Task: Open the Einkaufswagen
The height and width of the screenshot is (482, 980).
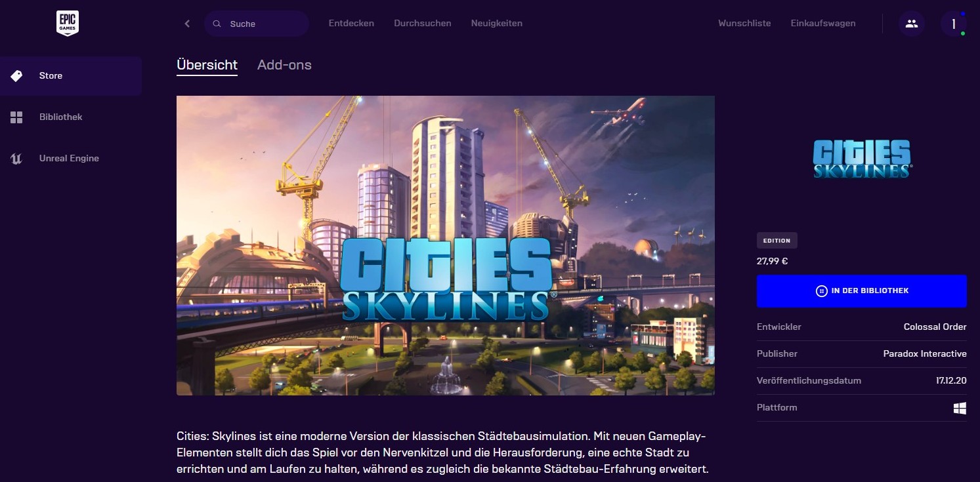Action: tap(823, 24)
